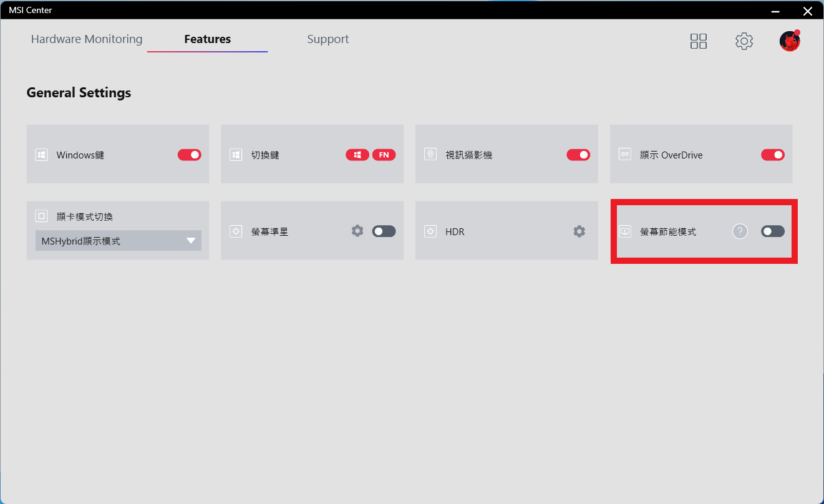Image resolution: width=824 pixels, height=504 pixels.
Task: Click the webcam icon beside 視訊攝影機
Action: point(430,155)
